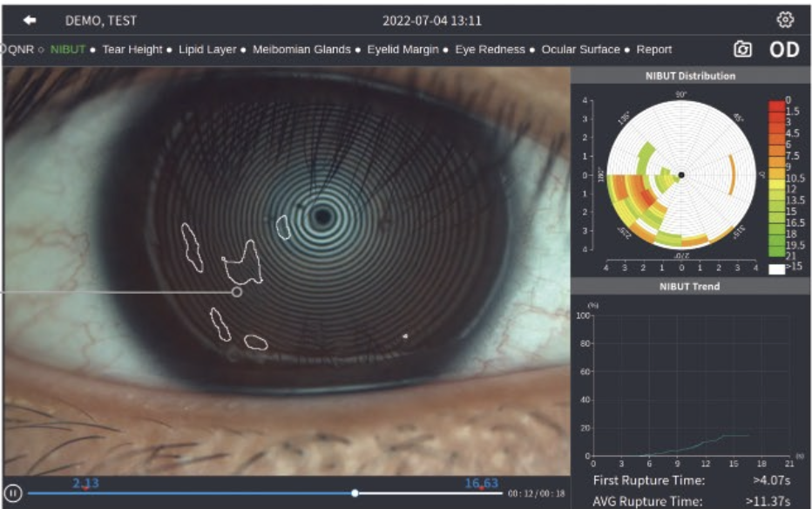Click the center of NIBUT Distribution chart
812x509 pixels.
681,174
